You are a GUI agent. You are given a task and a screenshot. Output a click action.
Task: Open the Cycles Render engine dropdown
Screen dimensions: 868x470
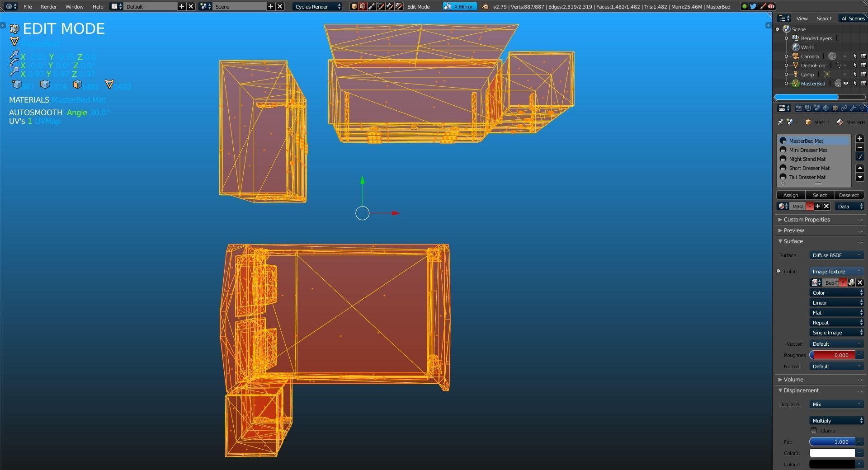pos(317,6)
